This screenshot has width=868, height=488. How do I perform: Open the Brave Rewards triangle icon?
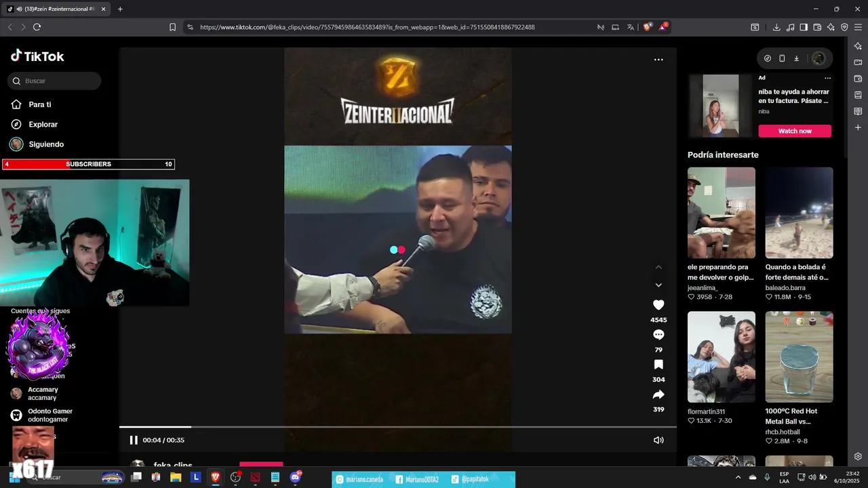point(663,27)
